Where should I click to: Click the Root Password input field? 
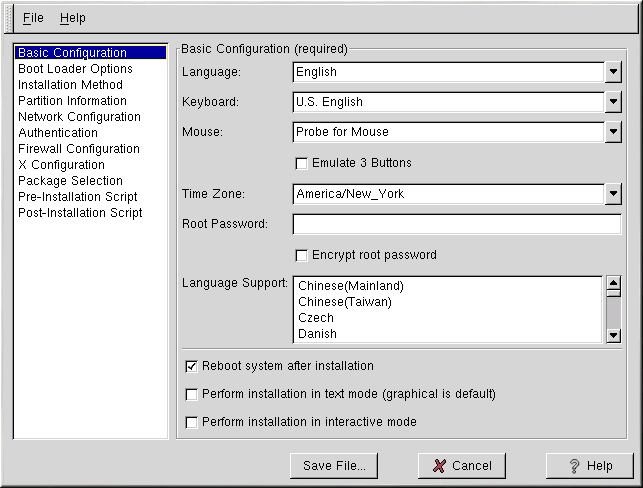click(x=456, y=224)
